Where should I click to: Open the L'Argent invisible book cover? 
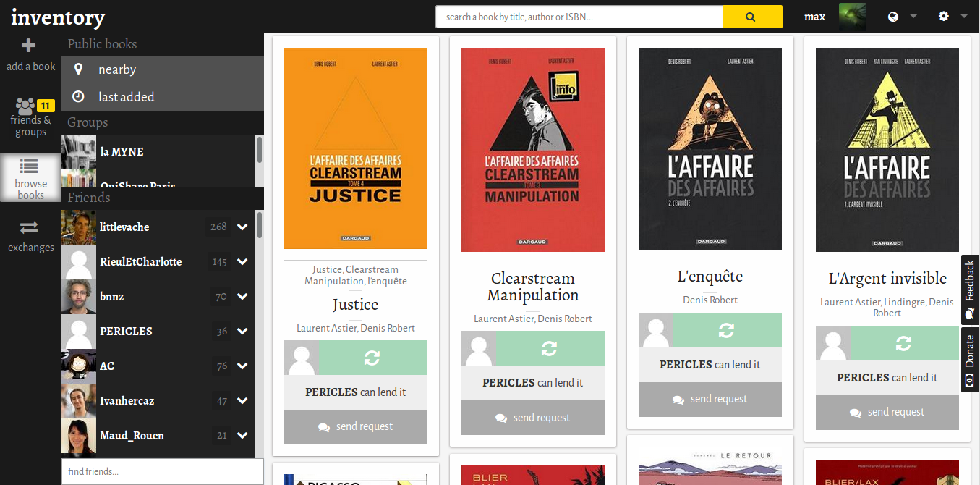click(x=887, y=150)
